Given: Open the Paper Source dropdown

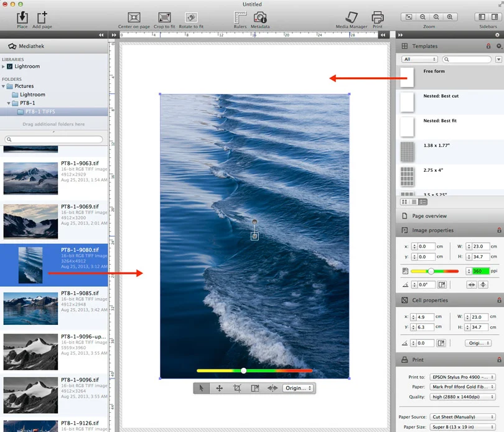Looking at the screenshot, I should coord(462,417).
